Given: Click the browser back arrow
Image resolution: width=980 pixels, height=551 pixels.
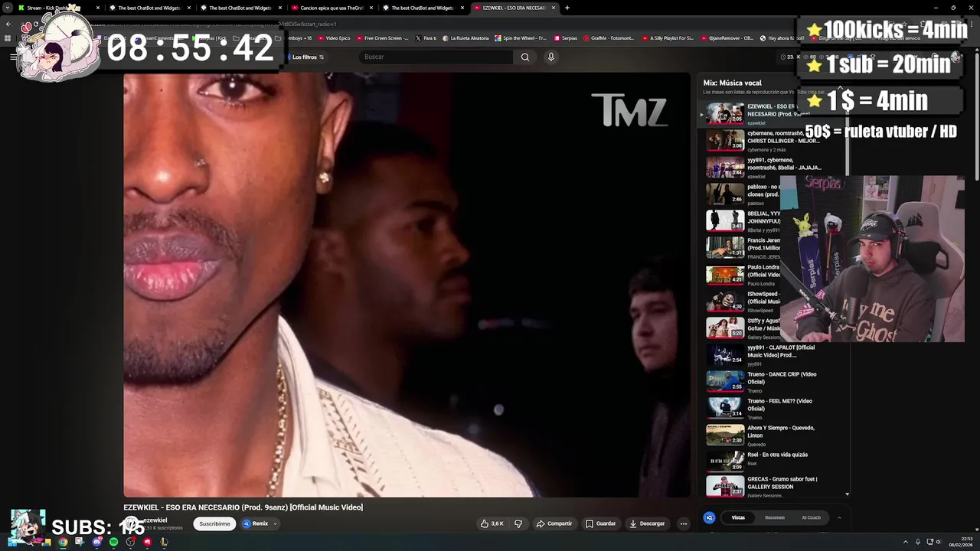Looking at the screenshot, I should 8,24.
